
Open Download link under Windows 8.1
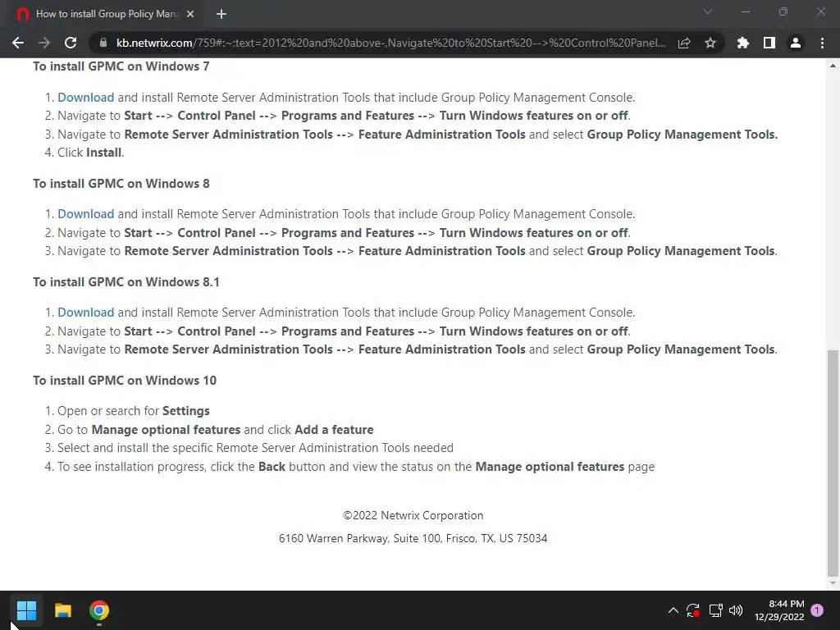pos(85,313)
